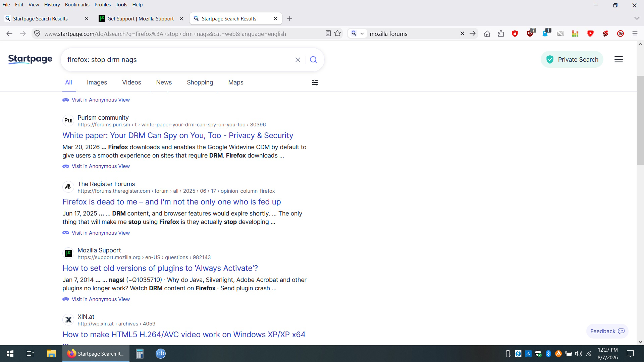
Task: List all open tabs
Action: click(x=637, y=18)
